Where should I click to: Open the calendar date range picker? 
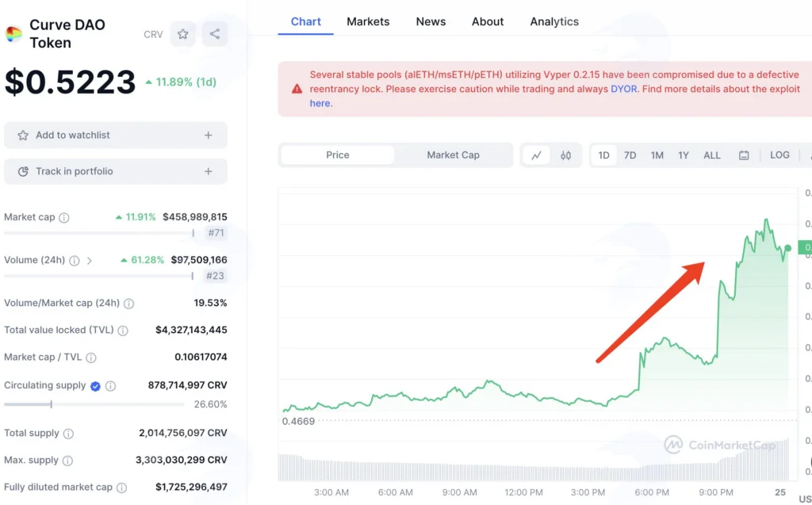click(744, 155)
